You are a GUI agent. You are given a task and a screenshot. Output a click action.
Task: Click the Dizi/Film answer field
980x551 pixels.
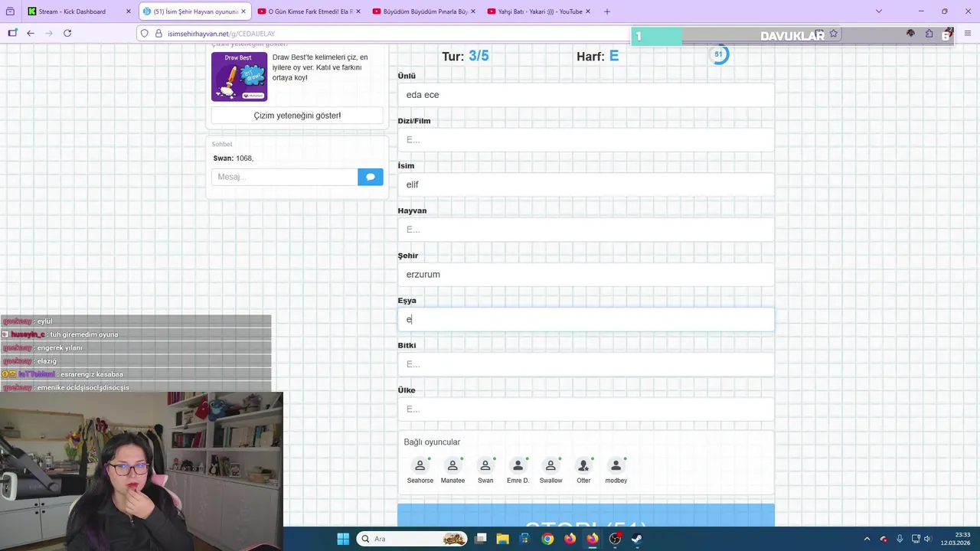pyautogui.click(x=586, y=140)
